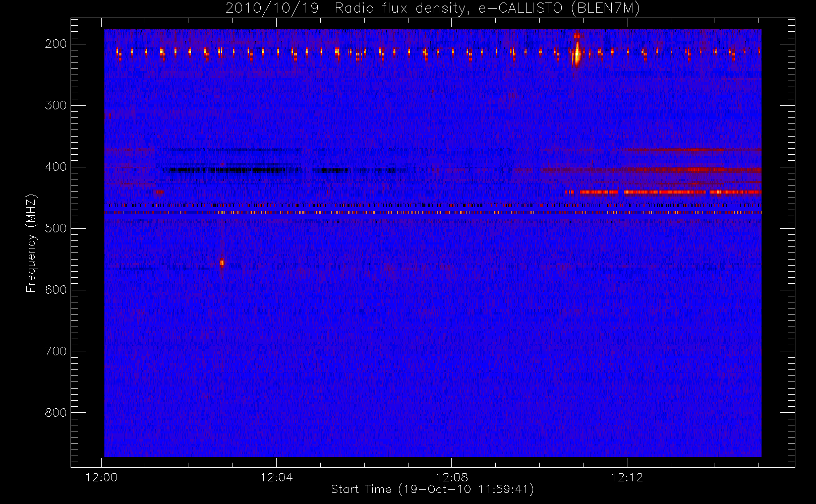Click the 'Frequency (MHz)' axis label
Viewport: 816px width, 504px height.
pos(31,243)
